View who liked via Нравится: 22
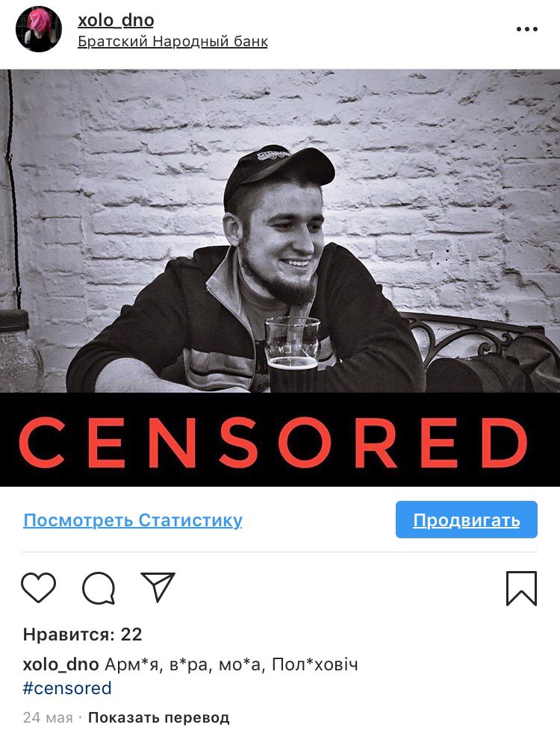Viewport: 560px width, 742px height. (x=82, y=634)
